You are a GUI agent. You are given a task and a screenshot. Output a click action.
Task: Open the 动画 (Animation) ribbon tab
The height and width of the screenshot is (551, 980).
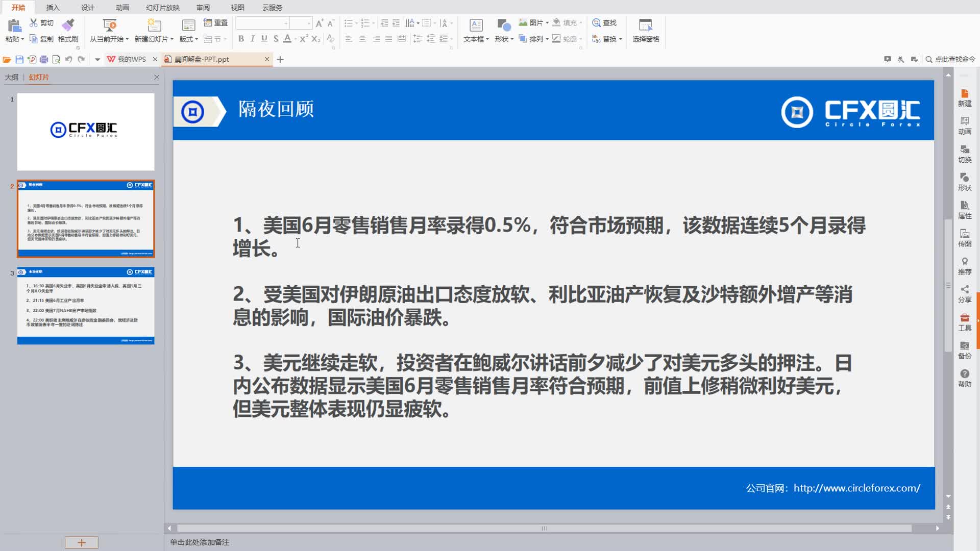click(122, 8)
